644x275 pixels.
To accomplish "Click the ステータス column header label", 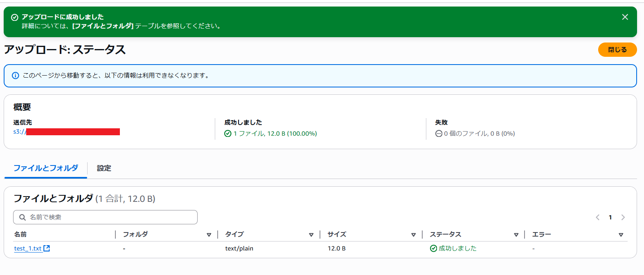I will point(446,234).
